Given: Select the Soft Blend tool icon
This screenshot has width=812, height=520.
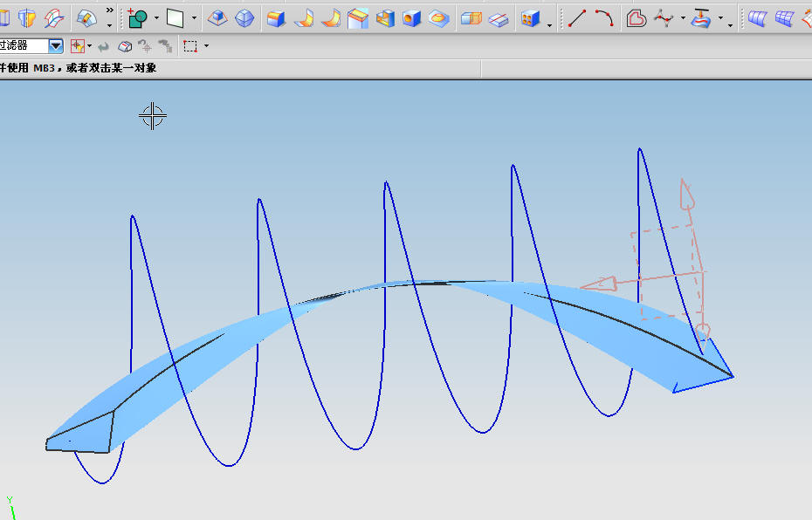Looking at the screenshot, I should 331,18.
